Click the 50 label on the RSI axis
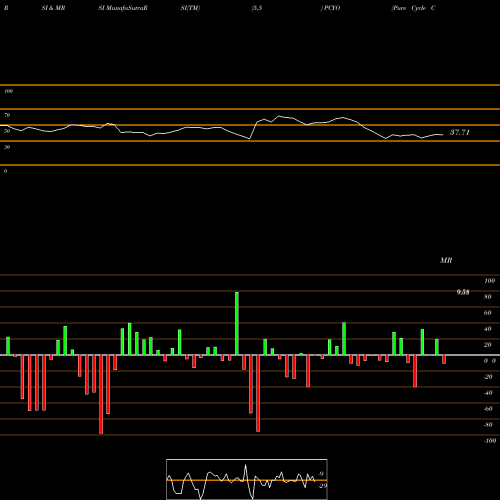This screenshot has height=500, width=500. click(x=7, y=131)
